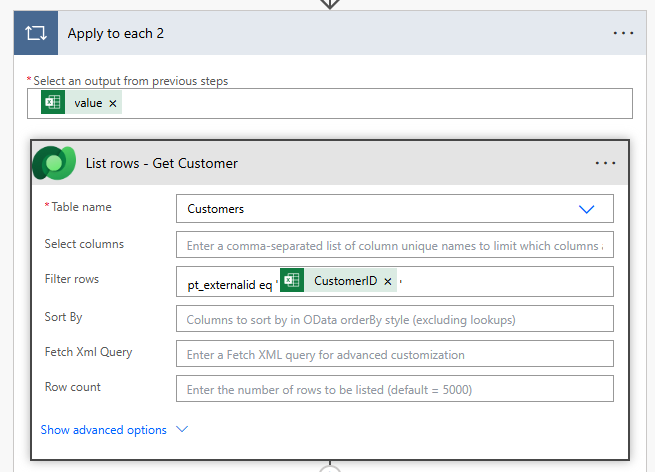The image size is (655, 472).
Task: Click the insert-step arrow above Apply to each 2
Action: pos(329,3)
